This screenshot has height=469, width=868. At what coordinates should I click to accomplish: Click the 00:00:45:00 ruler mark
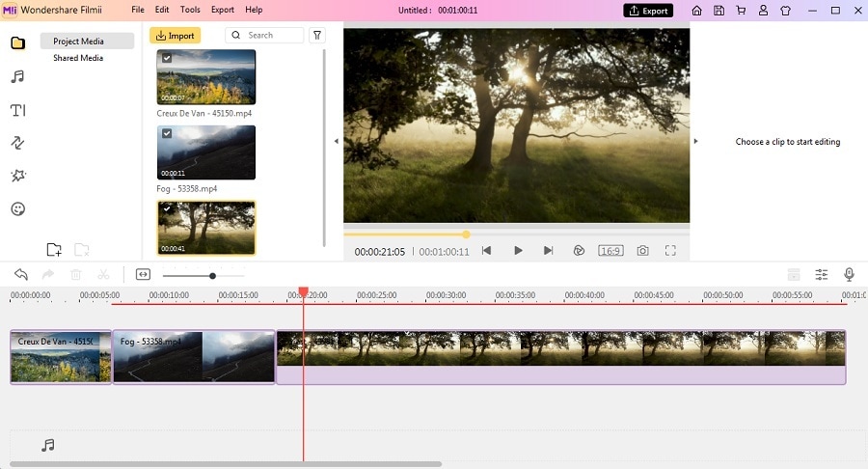[654, 295]
